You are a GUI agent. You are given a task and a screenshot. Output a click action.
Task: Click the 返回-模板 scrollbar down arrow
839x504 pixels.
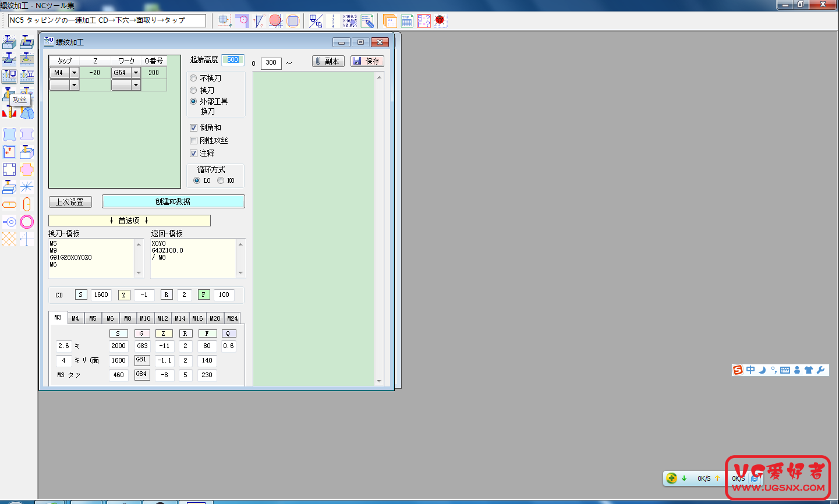click(x=240, y=273)
